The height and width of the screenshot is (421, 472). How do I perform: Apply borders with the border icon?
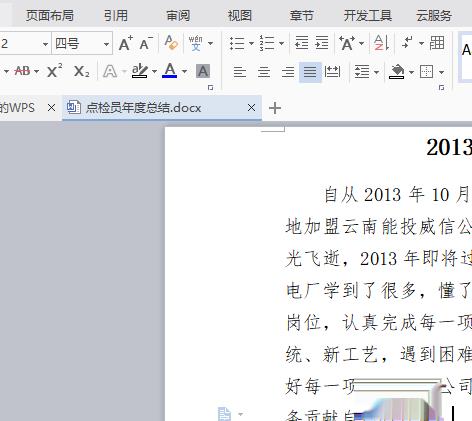pyautogui.click(x=427, y=72)
